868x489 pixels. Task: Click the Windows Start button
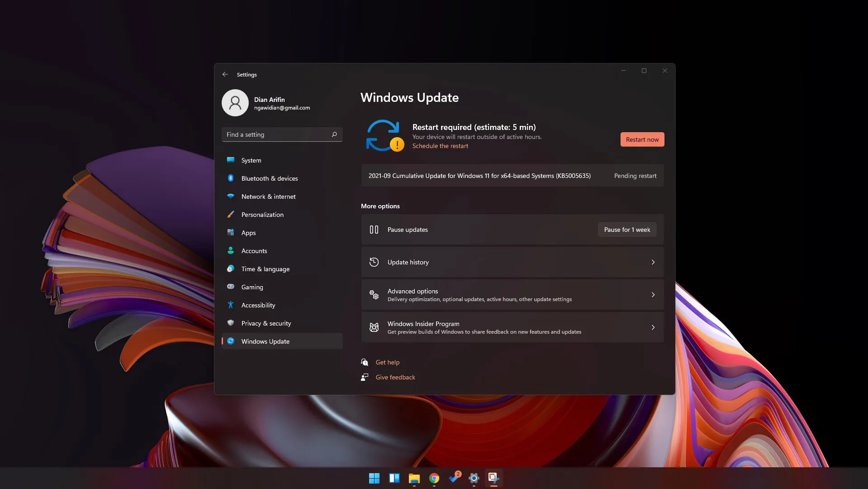tap(374, 478)
